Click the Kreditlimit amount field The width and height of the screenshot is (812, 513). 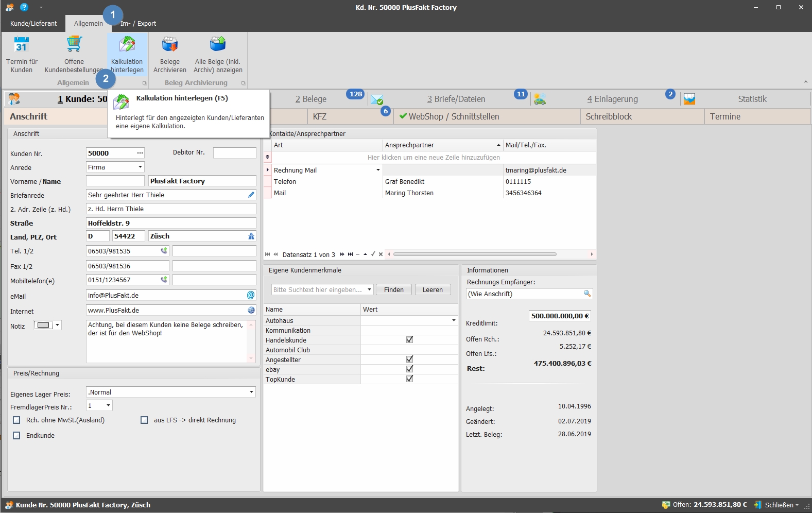click(x=560, y=316)
